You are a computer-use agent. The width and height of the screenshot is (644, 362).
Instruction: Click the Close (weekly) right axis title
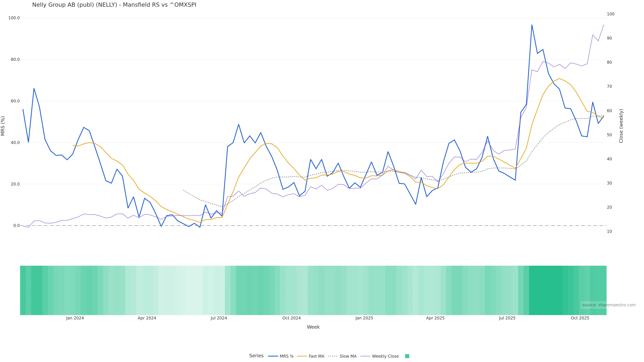tap(621, 126)
